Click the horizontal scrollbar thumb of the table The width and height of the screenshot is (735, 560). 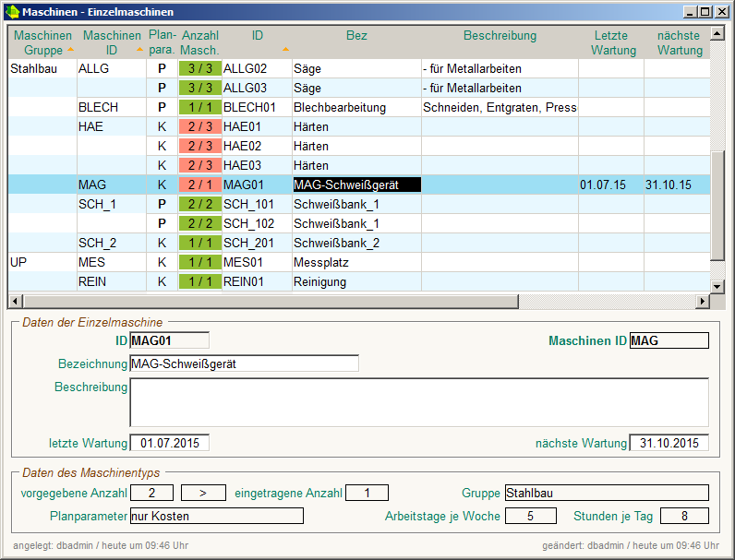coord(271,301)
